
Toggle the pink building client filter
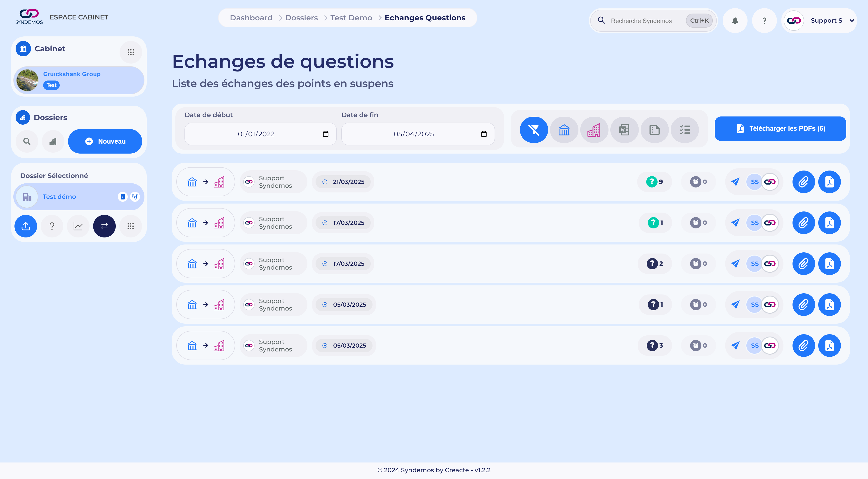point(594,130)
